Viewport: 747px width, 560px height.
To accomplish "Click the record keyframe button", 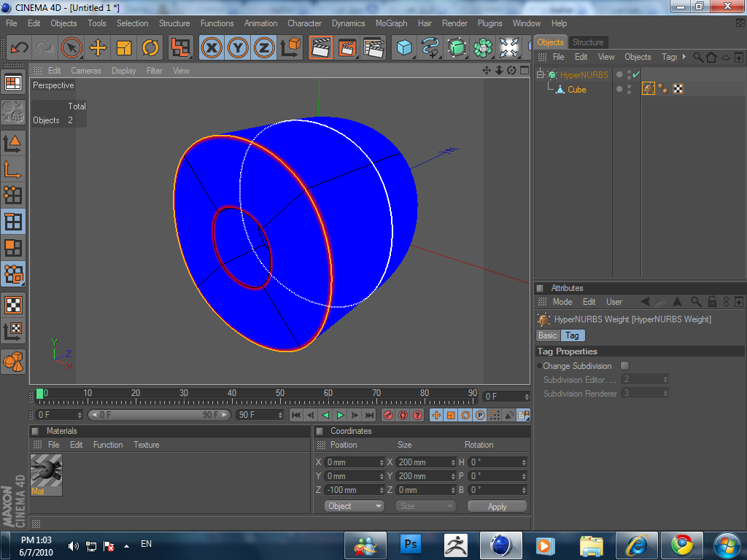I will pyautogui.click(x=388, y=415).
